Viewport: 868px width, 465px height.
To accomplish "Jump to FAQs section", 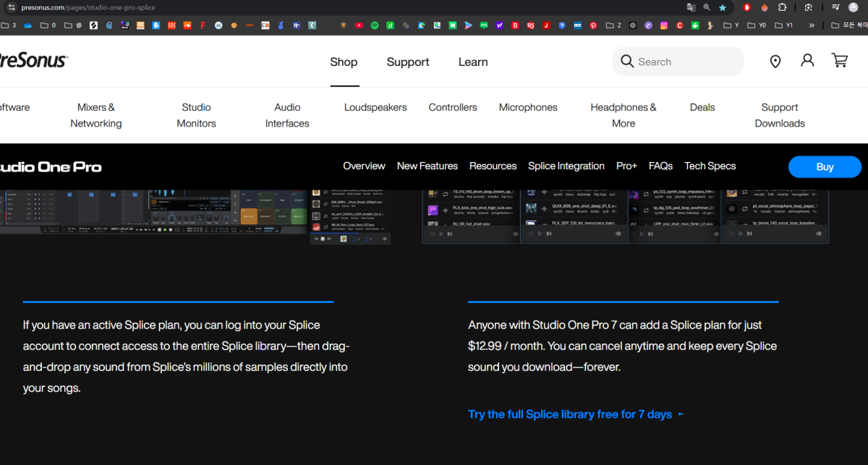I will point(661,166).
